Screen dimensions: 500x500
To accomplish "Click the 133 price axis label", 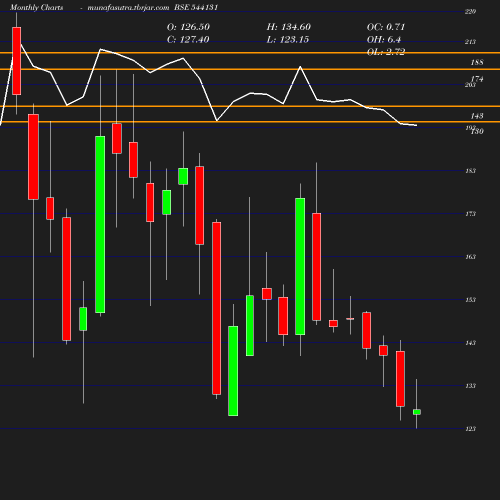I will (x=470, y=386).
